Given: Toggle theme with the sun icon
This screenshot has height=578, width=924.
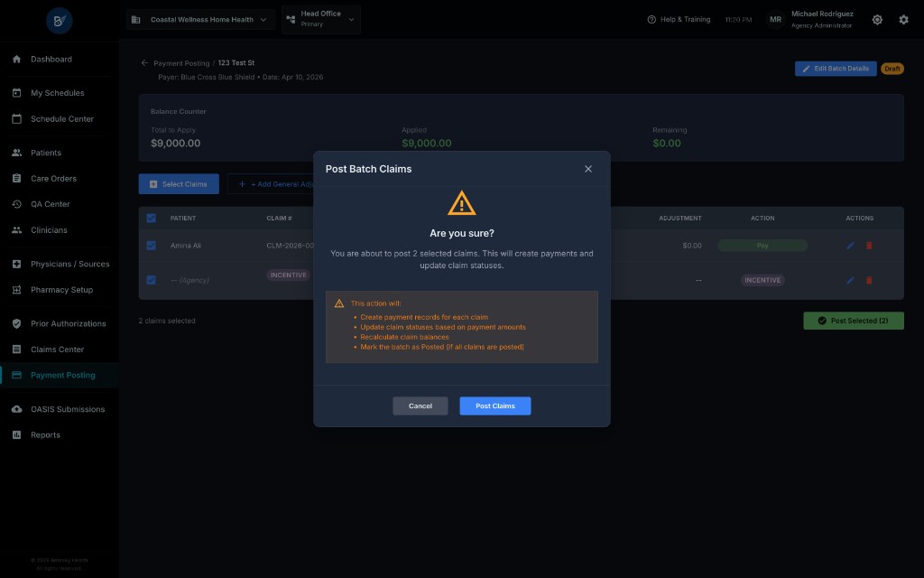Looking at the screenshot, I should pyautogui.click(x=877, y=20).
